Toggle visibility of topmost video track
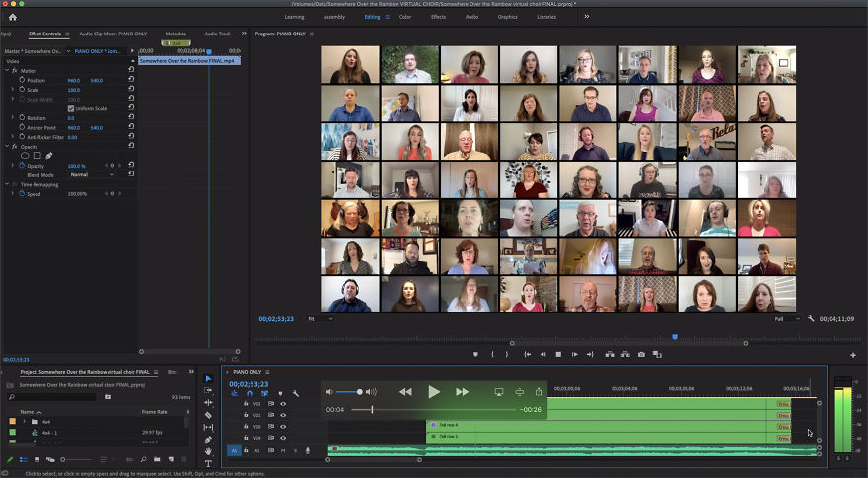The width and height of the screenshot is (868, 478). [283, 404]
